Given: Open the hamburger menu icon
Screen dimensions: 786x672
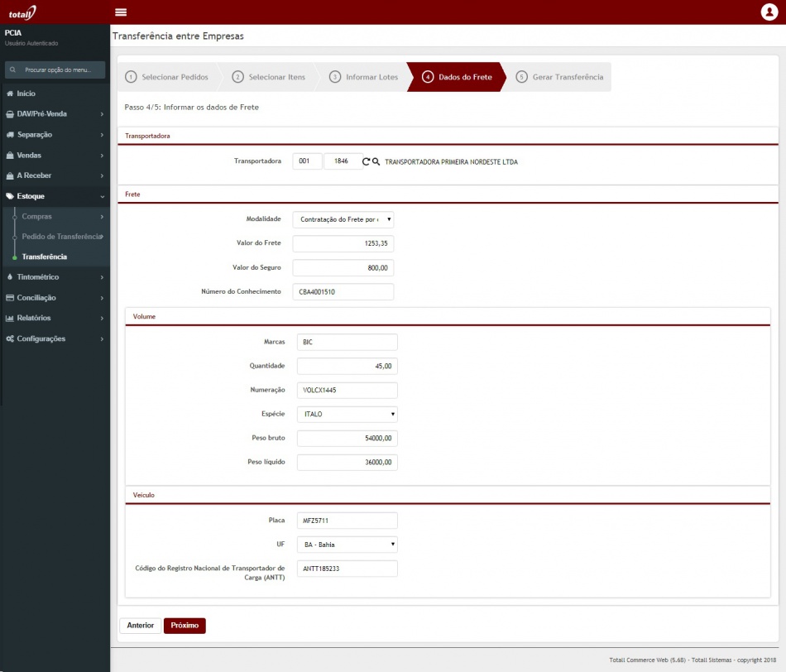Looking at the screenshot, I should (x=121, y=12).
